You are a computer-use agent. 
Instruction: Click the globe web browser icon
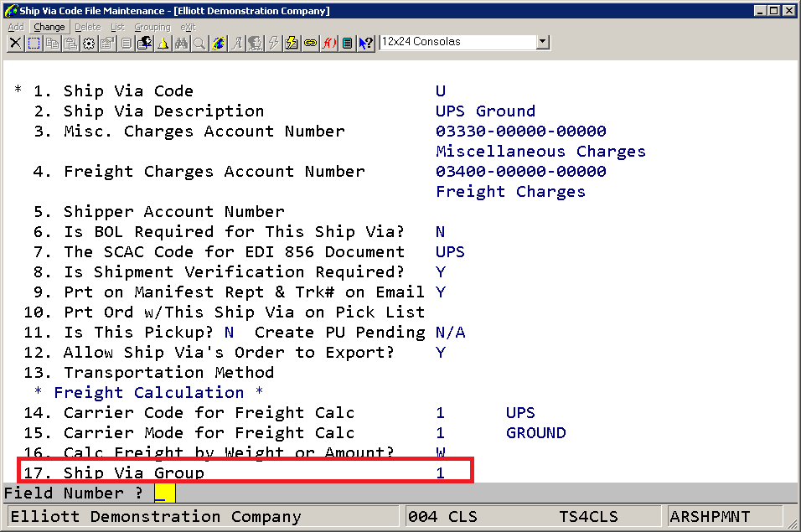tap(218, 44)
